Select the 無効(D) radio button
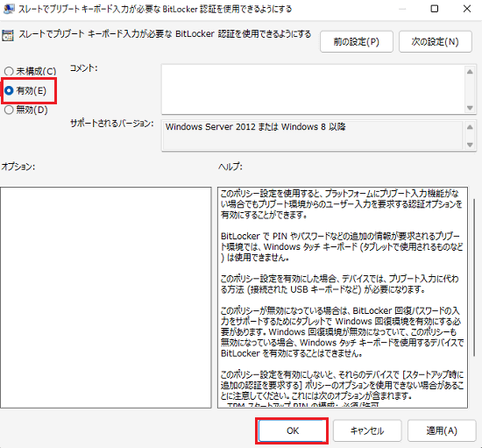The image size is (482, 448). pos(10,110)
